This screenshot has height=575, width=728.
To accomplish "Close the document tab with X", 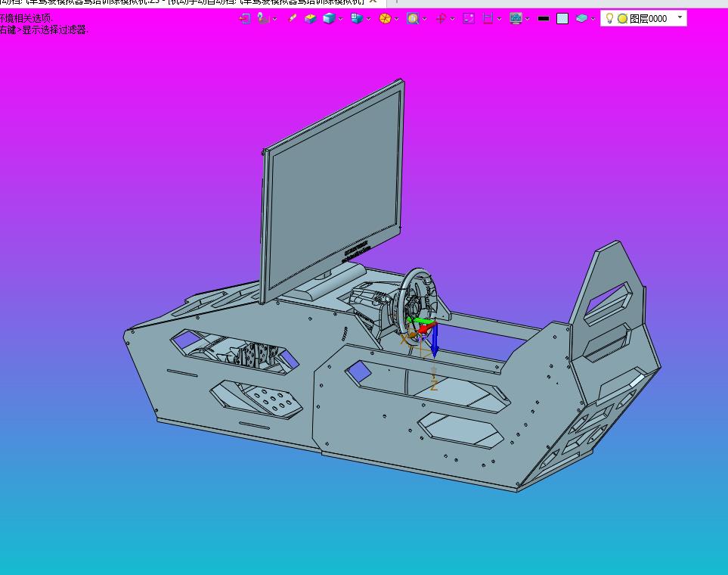I will (x=373, y=2).
